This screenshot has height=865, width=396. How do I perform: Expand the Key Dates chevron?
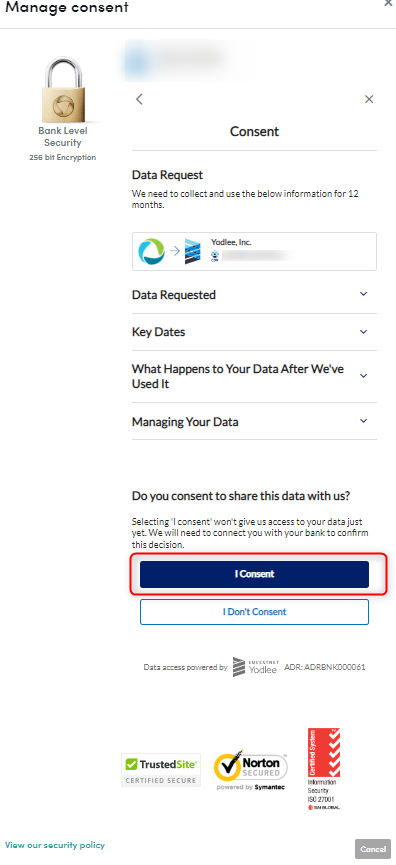point(363,332)
